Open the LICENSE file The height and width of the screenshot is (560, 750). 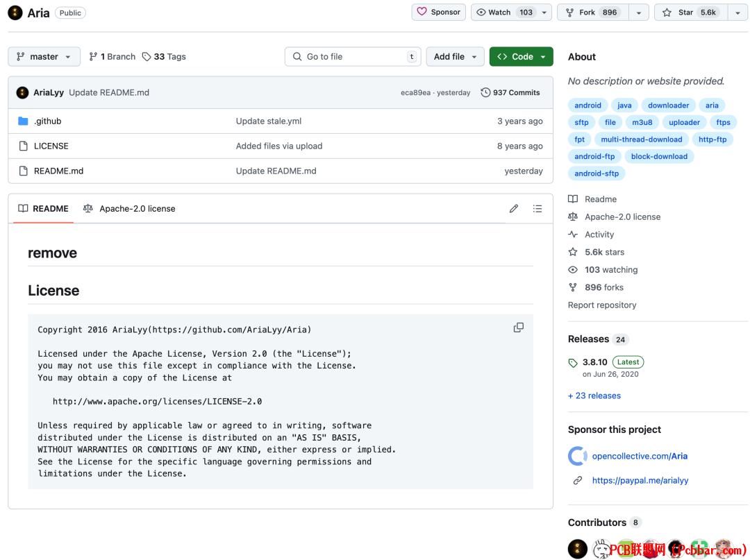pos(51,146)
